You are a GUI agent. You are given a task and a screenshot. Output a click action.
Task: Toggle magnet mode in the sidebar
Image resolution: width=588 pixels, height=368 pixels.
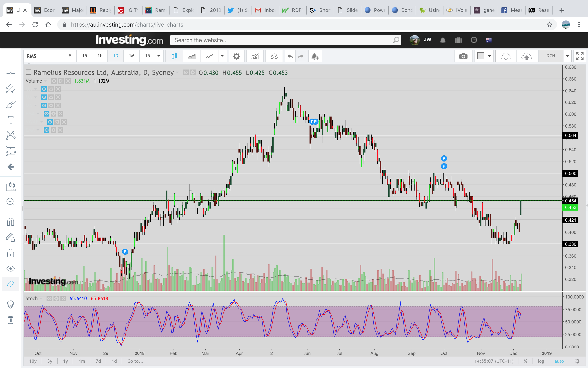click(11, 222)
